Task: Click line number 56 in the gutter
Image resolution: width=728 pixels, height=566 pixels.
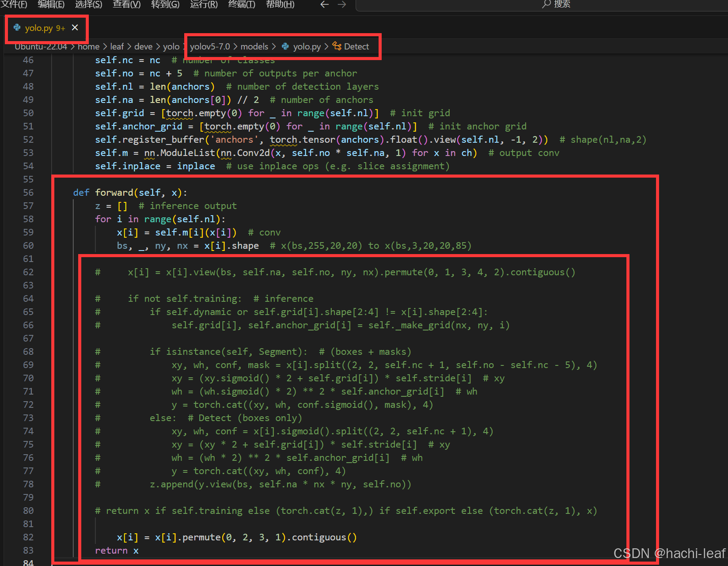Action: (x=28, y=192)
